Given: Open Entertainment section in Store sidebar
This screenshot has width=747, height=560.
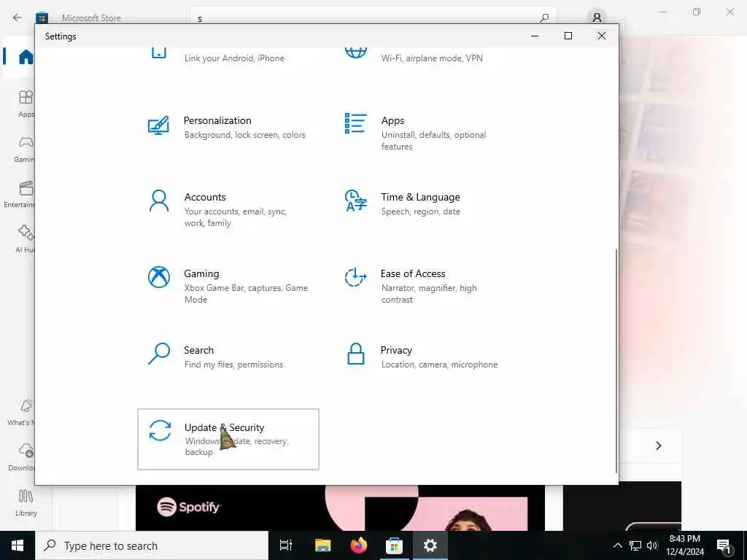Looking at the screenshot, I should tap(20, 194).
